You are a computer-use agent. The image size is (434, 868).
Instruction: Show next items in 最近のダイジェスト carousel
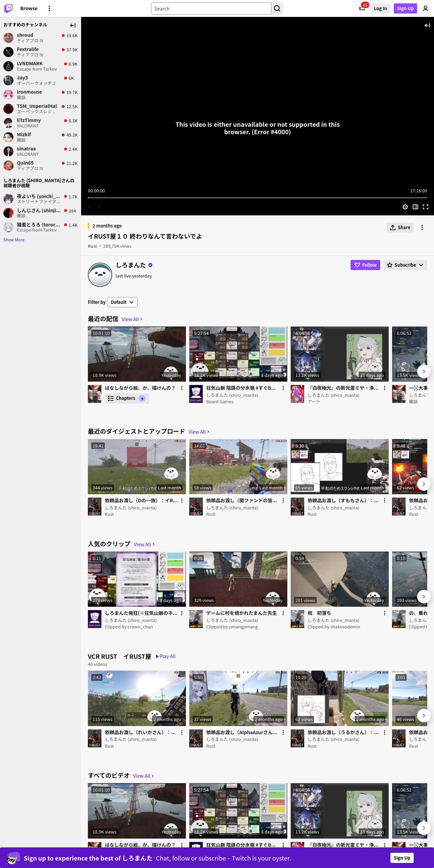coord(424,484)
